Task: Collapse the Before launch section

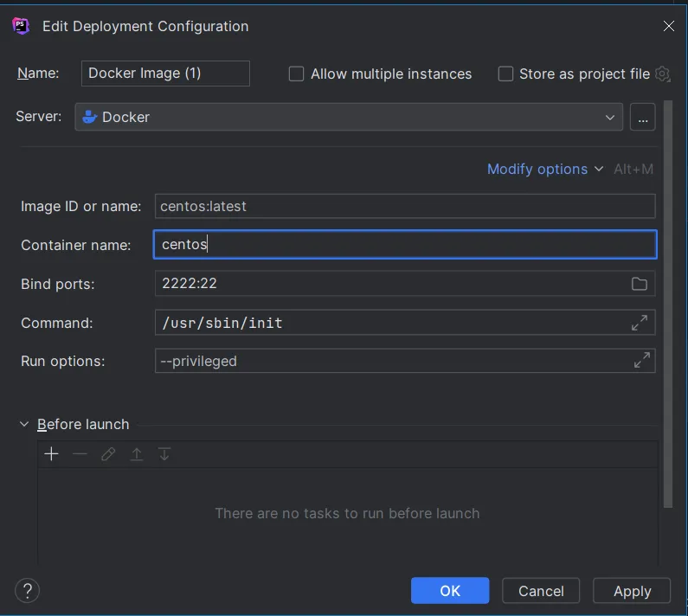Action: click(x=24, y=424)
